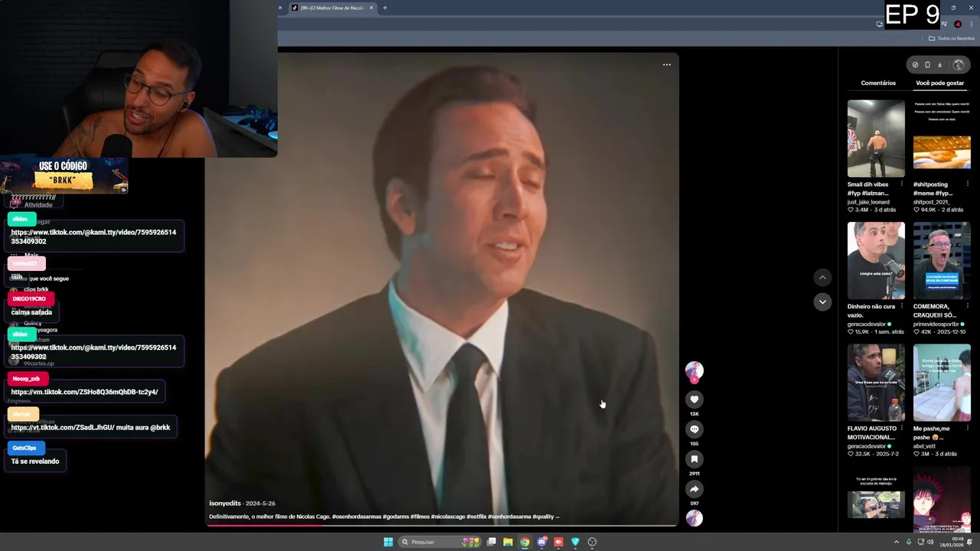Open Discord from the taskbar

(x=542, y=542)
